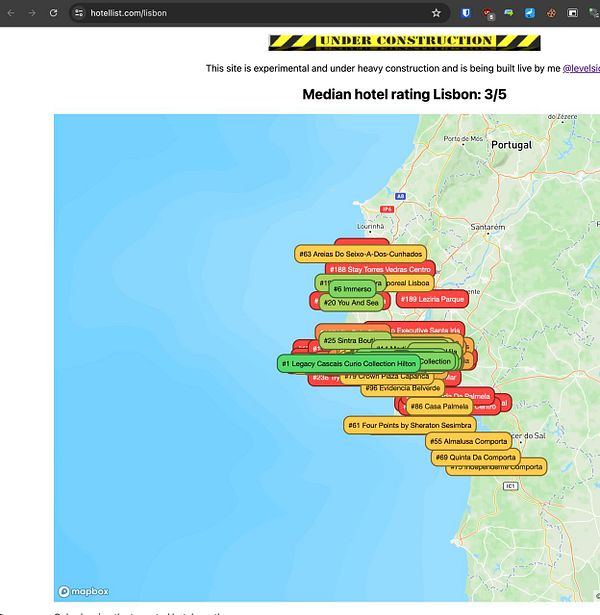Screen dimensions: 600x615
Task: Click the Median hotel rating Lisbon heading
Action: pyautogui.click(x=404, y=94)
